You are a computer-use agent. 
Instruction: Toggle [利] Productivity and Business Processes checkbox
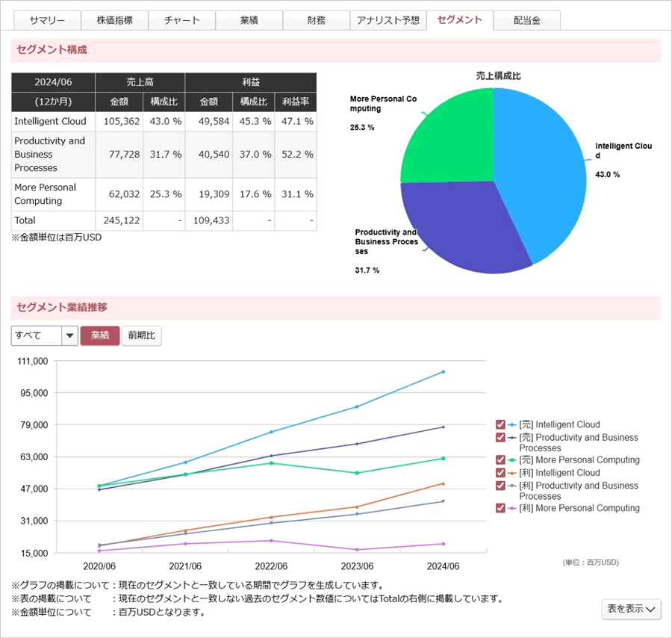click(x=500, y=486)
